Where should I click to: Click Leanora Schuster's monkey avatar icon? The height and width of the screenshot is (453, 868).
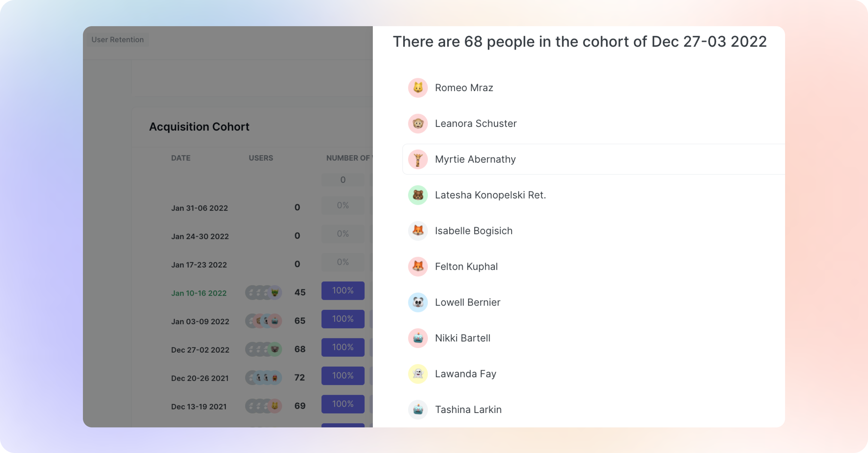tap(418, 123)
